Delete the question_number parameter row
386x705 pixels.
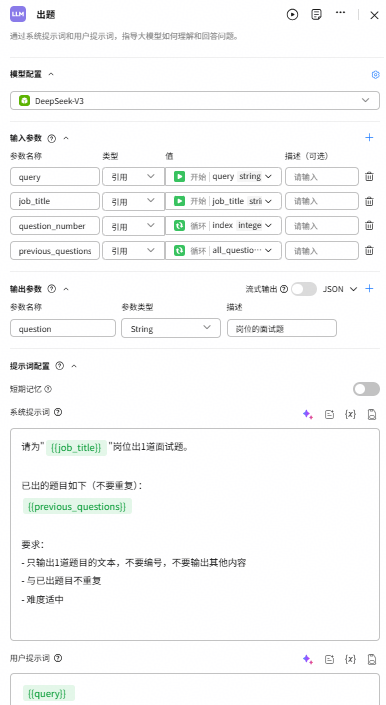pos(369,226)
